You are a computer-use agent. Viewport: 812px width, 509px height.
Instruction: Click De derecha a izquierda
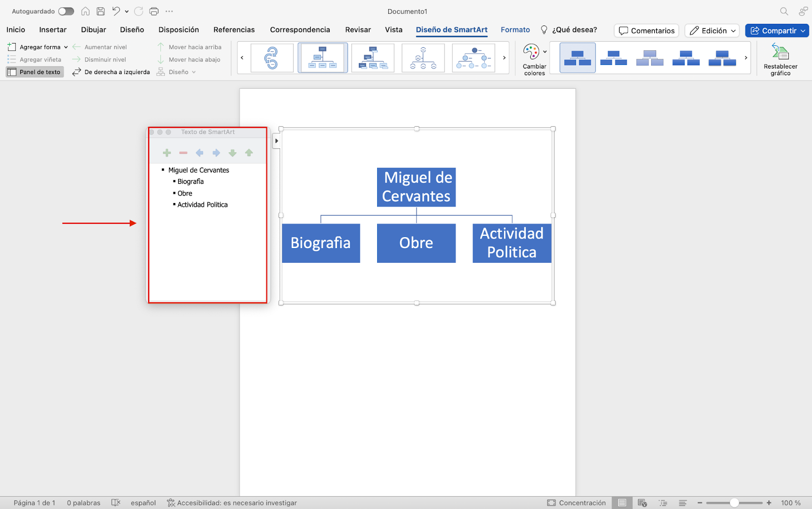tap(111, 72)
